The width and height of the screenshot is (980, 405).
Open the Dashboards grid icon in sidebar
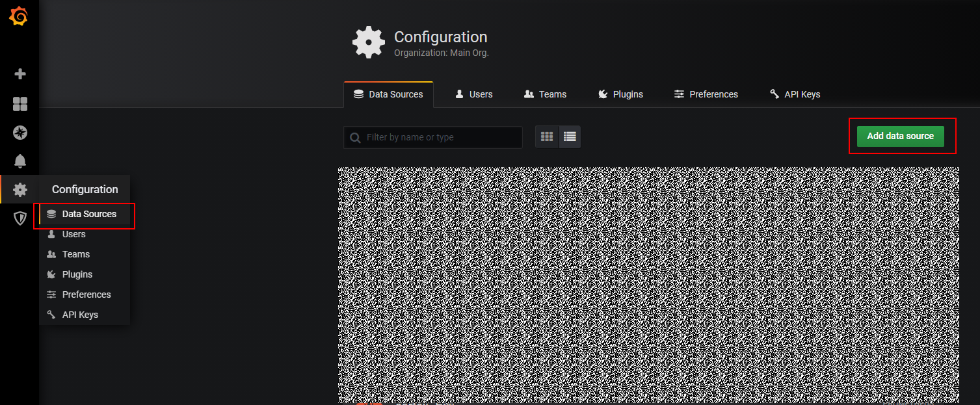(x=20, y=104)
